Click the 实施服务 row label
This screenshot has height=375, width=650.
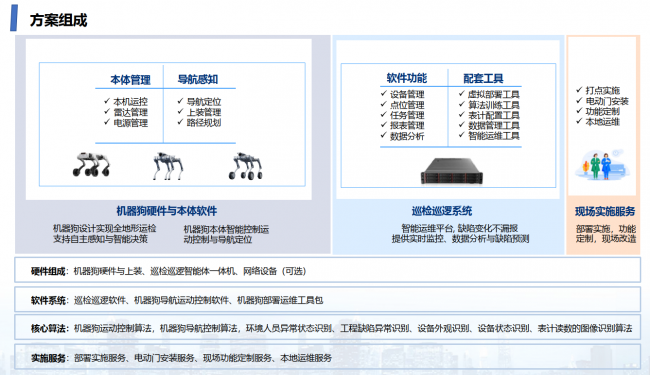pyautogui.click(x=48, y=358)
